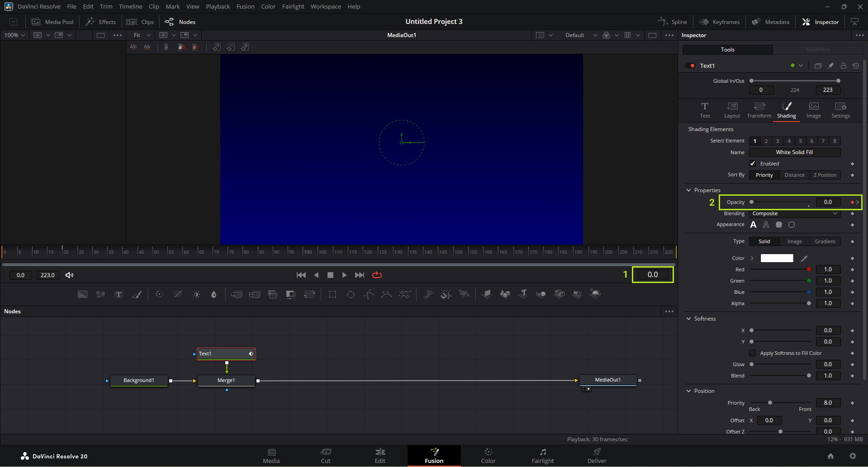Select Gradient fill type button
The width and height of the screenshot is (868, 467).
pos(825,241)
